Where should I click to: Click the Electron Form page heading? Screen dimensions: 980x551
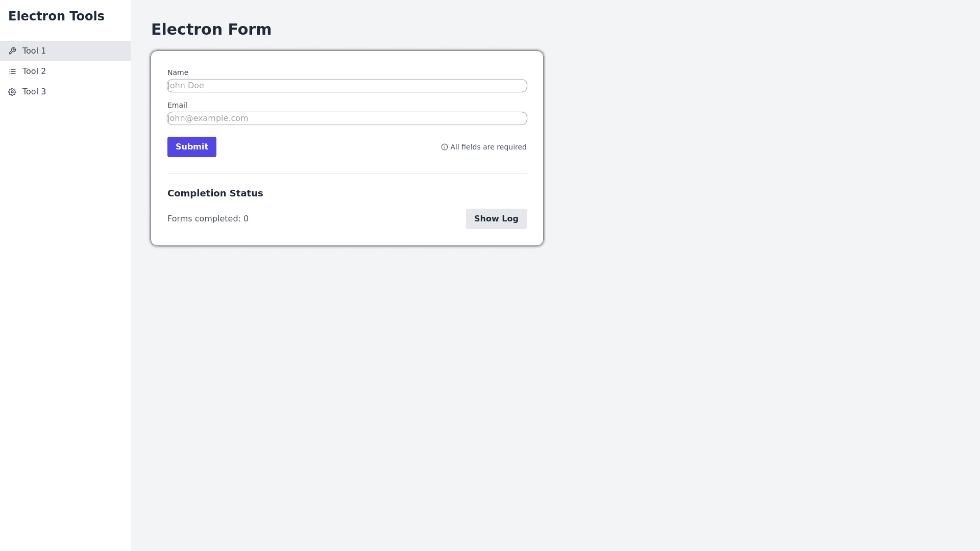point(211,30)
